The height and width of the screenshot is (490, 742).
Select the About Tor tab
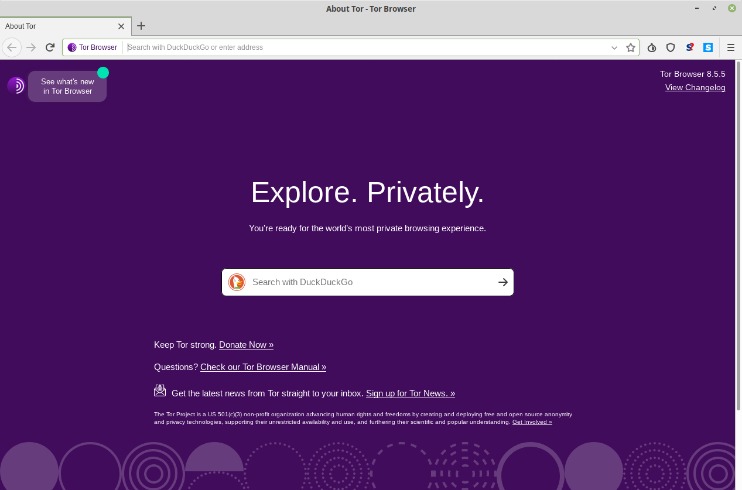[x=65, y=26]
